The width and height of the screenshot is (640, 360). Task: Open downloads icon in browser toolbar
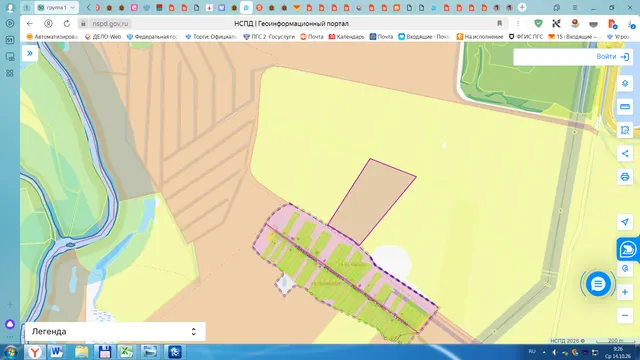[631, 24]
